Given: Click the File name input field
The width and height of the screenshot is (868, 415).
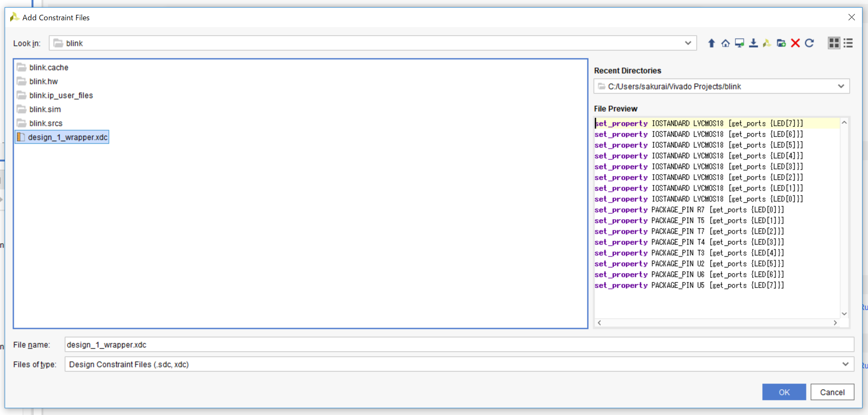Looking at the screenshot, I should coord(459,345).
